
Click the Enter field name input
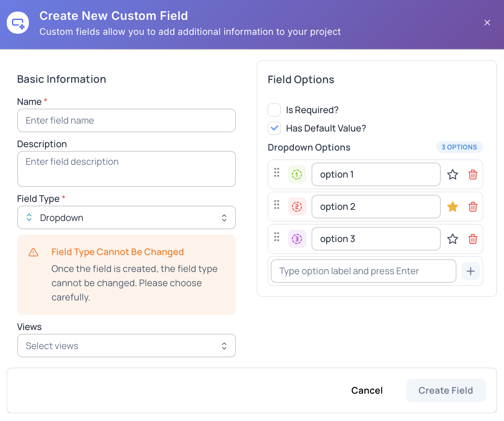point(126,120)
